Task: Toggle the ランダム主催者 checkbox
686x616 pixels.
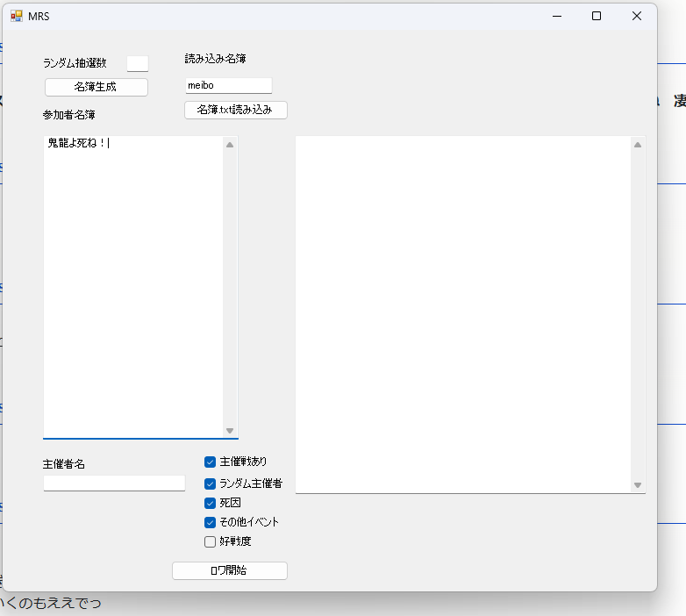Action: (x=211, y=483)
